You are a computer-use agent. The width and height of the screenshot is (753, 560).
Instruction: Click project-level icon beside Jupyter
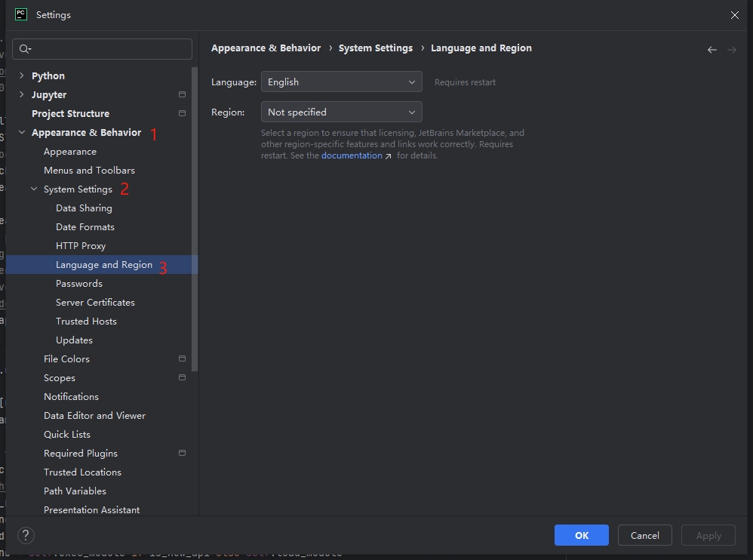[182, 94]
